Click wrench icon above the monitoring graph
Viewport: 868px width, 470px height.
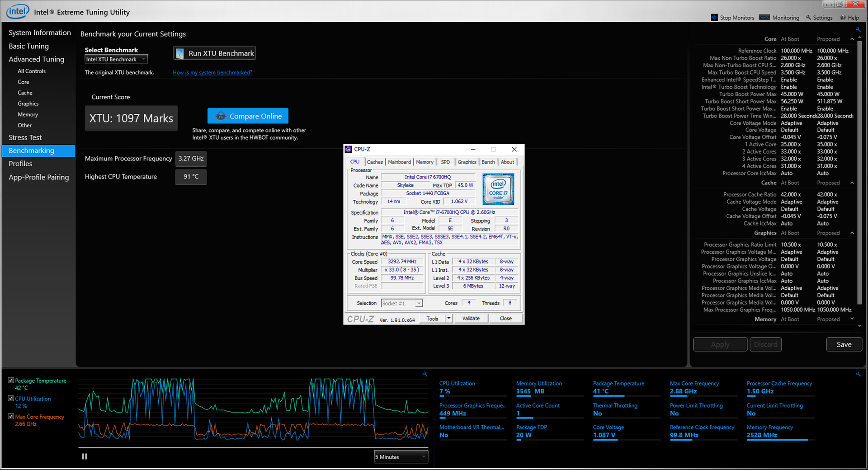click(425, 374)
